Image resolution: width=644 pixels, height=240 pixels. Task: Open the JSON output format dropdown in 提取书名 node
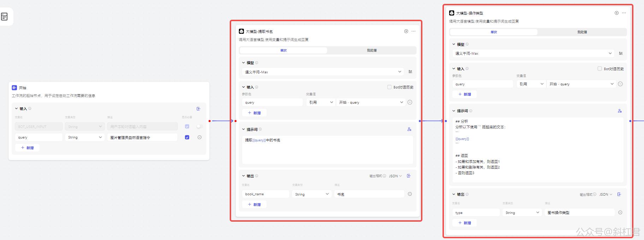[x=395, y=176]
